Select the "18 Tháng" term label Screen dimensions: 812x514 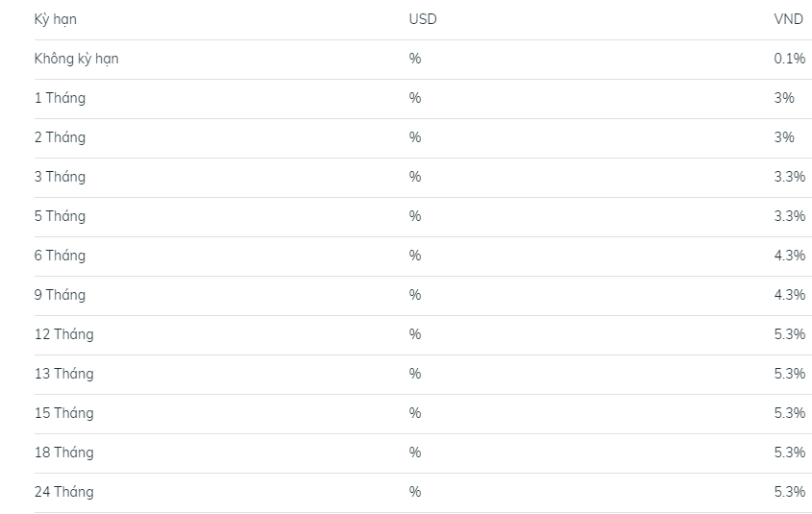click(63, 453)
